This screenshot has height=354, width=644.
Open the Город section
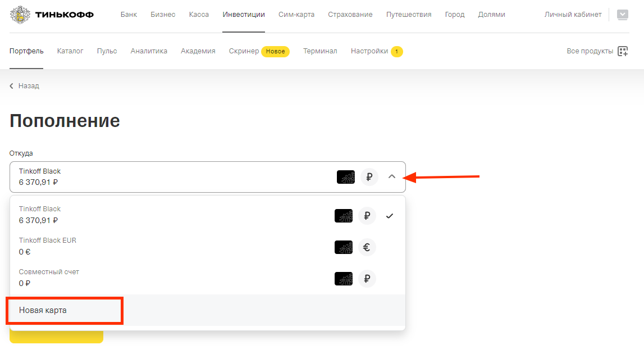455,15
